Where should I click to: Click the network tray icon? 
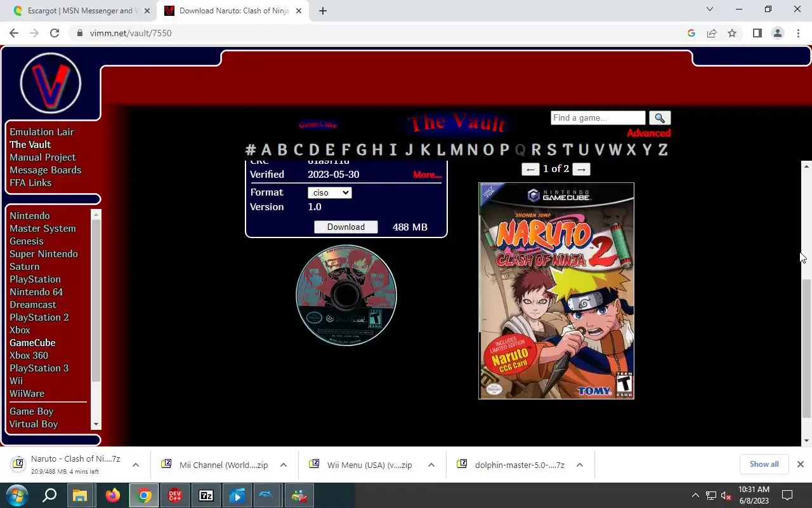click(x=711, y=495)
